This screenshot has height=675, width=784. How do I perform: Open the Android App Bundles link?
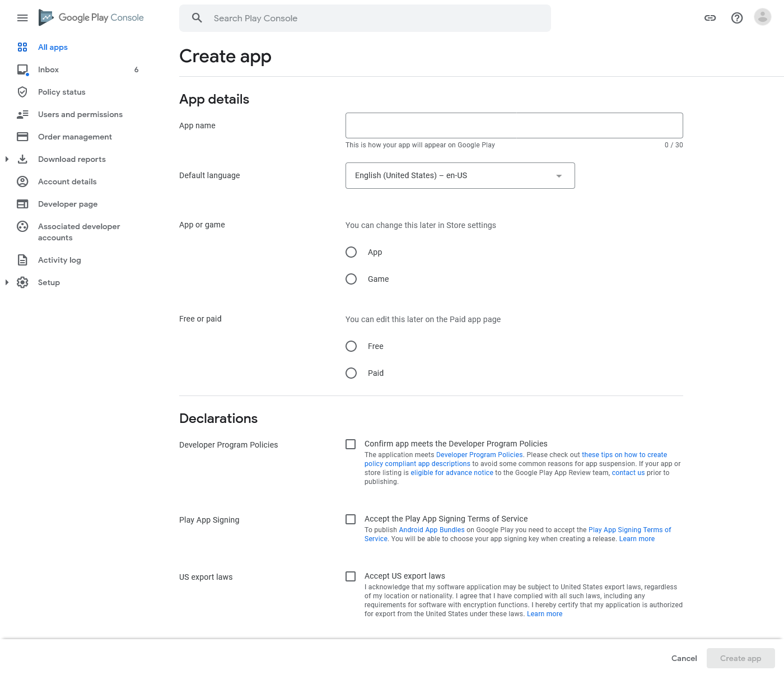click(x=432, y=530)
